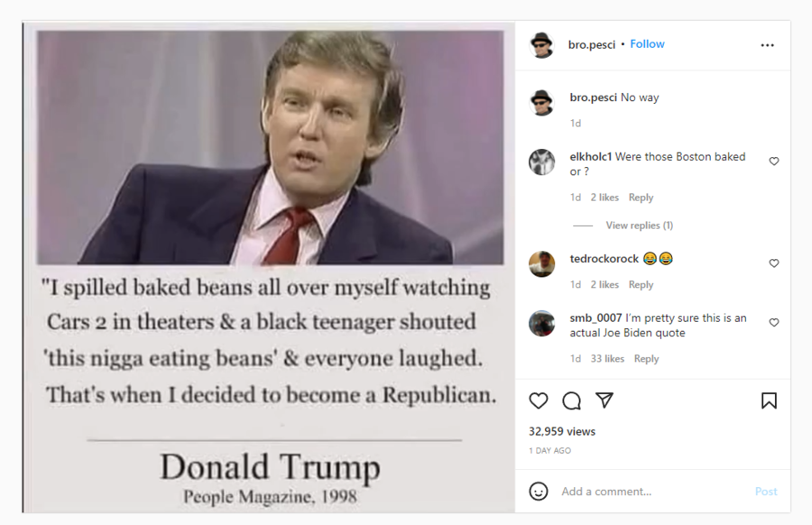Viewport: 812px width, 525px height.
Task: Click Add a comment field
Action: click(x=652, y=492)
